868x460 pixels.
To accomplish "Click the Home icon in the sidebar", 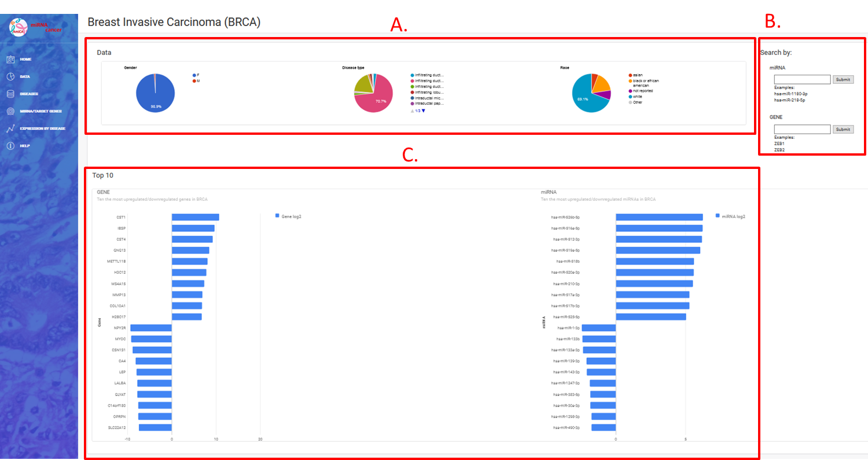I will pyautogui.click(x=10, y=59).
